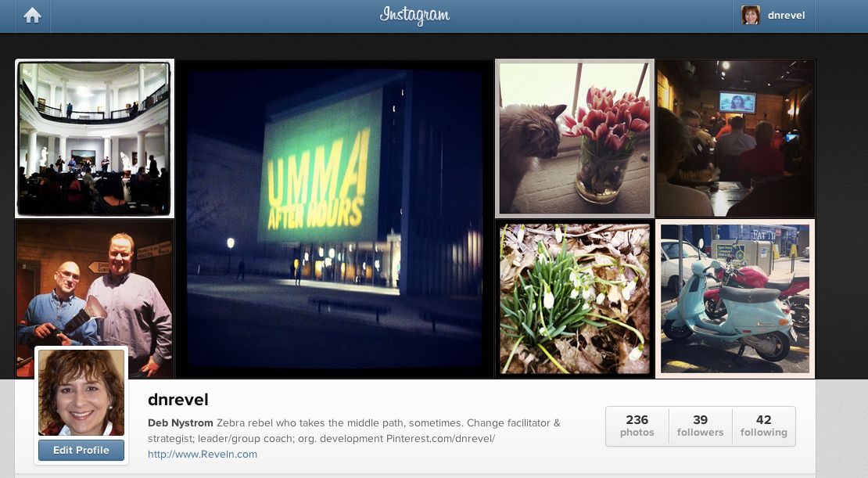Open the UMMA After Hours photo
This screenshot has height=478, width=868.
point(335,219)
